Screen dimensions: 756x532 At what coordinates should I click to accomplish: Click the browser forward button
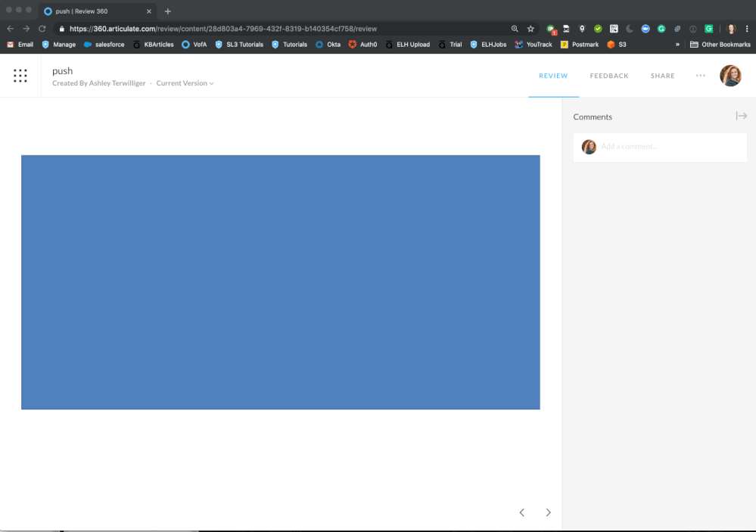tap(26, 29)
